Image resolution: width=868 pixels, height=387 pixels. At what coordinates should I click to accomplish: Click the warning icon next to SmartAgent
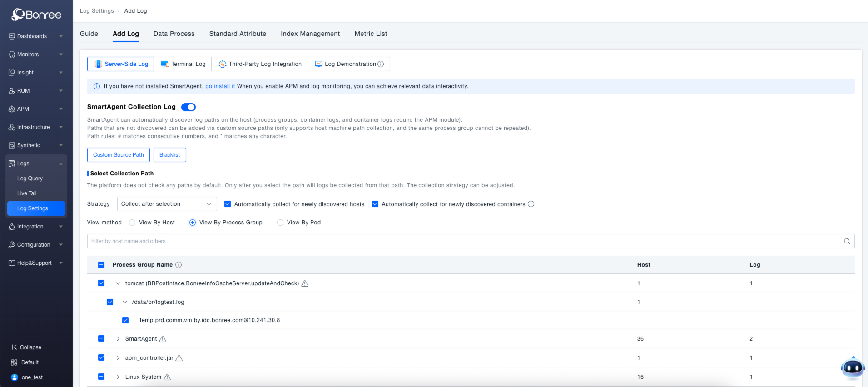(163, 339)
